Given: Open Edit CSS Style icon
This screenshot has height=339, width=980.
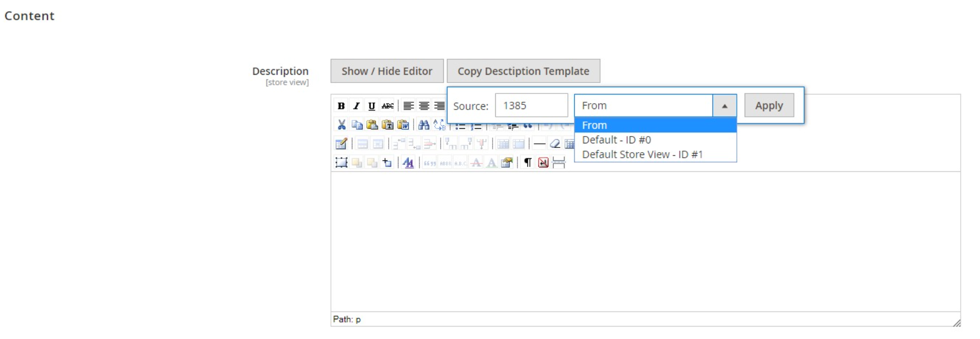Looking at the screenshot, I should pos(408,162).
